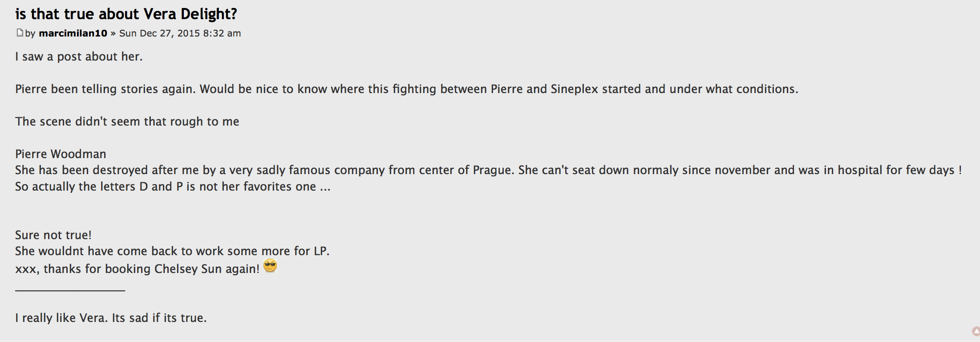Click the sentence starting 'Pierre been telling stories again'

point(406,89)
